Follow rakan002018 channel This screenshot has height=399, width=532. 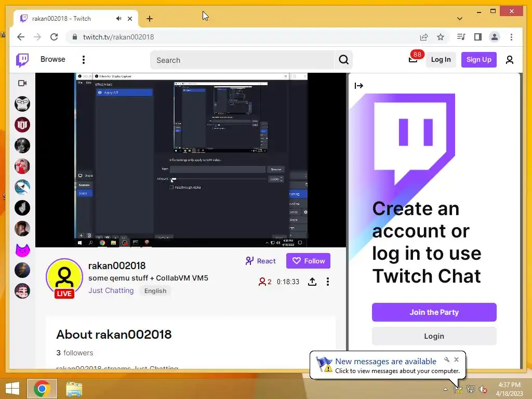pos(308,261)
